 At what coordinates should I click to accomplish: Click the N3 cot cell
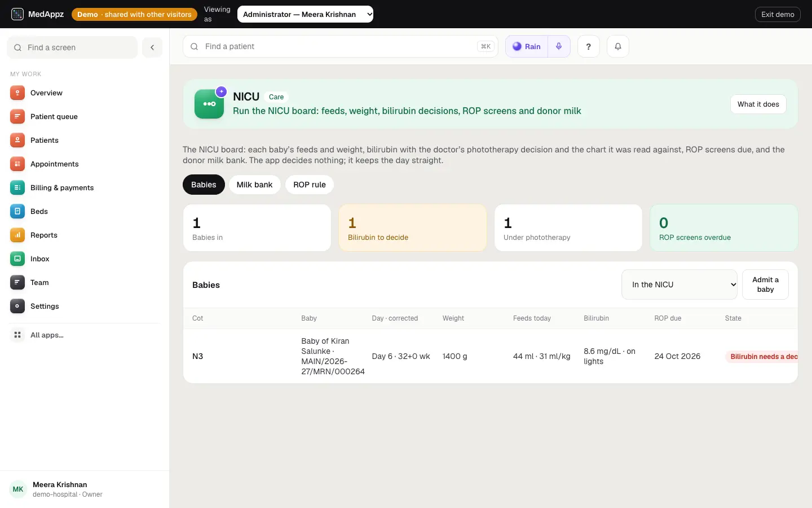(197, 356)
